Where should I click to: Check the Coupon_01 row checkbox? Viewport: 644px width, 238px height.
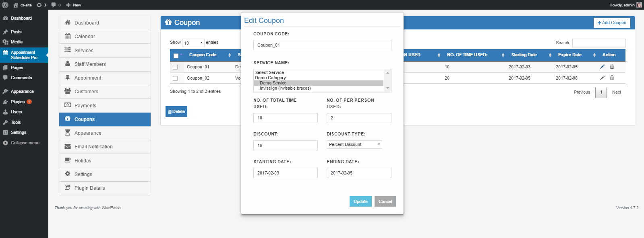tap(175, 67)
